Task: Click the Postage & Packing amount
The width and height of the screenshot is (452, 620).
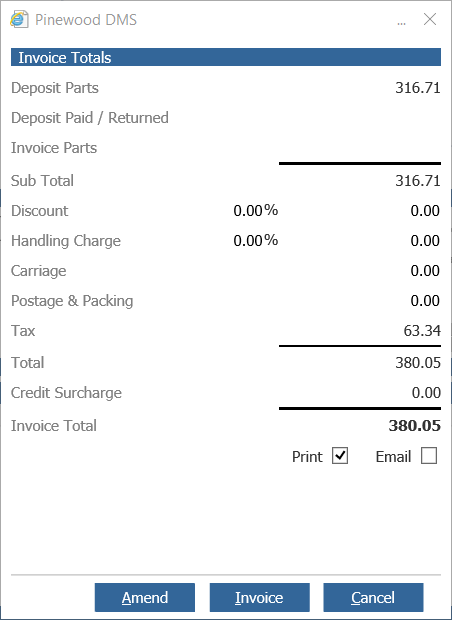Action: click(425, 301)
